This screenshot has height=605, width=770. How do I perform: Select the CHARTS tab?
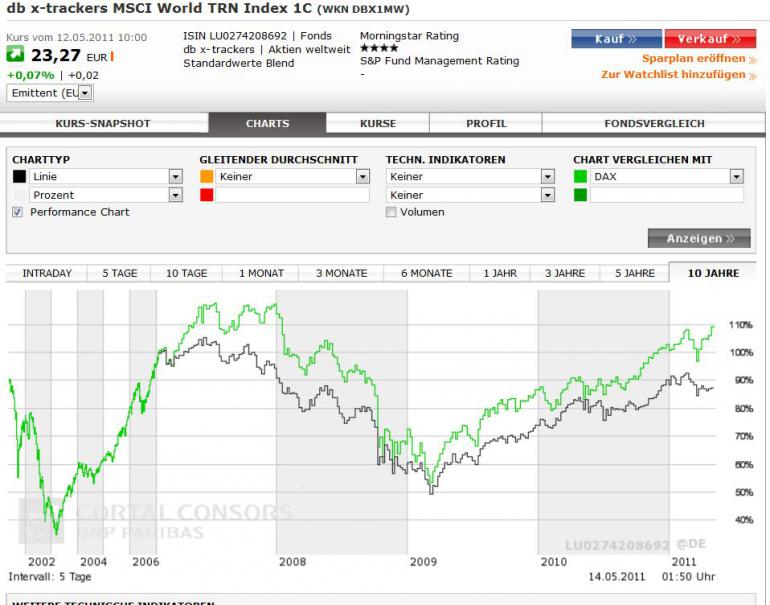(x=267, y=123)
